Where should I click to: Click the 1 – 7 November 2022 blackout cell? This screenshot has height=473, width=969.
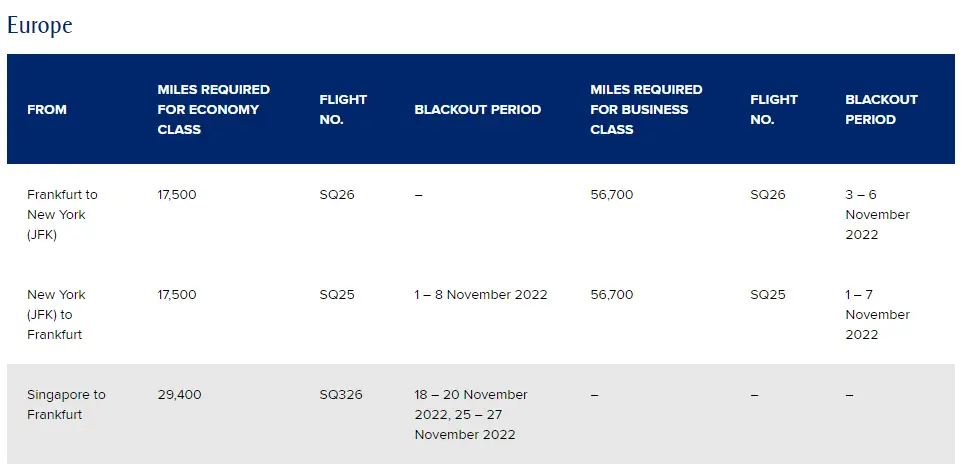pos(878,315)
